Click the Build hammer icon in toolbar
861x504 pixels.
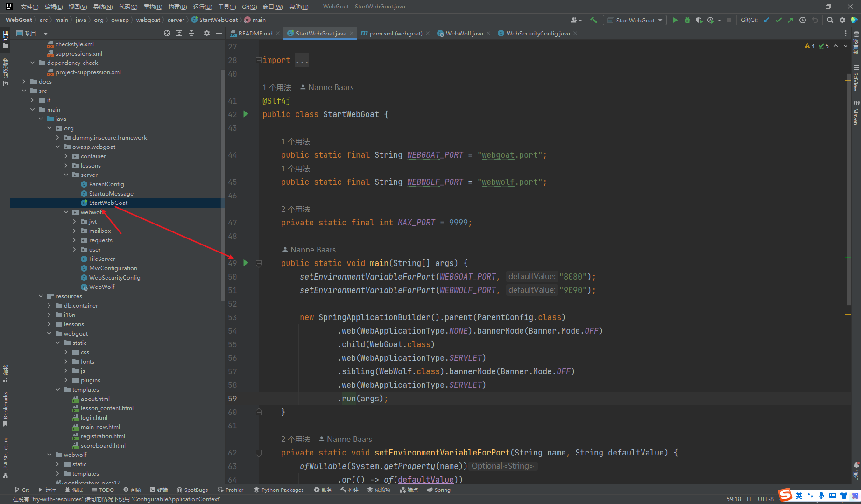click(x=594, y=20)
